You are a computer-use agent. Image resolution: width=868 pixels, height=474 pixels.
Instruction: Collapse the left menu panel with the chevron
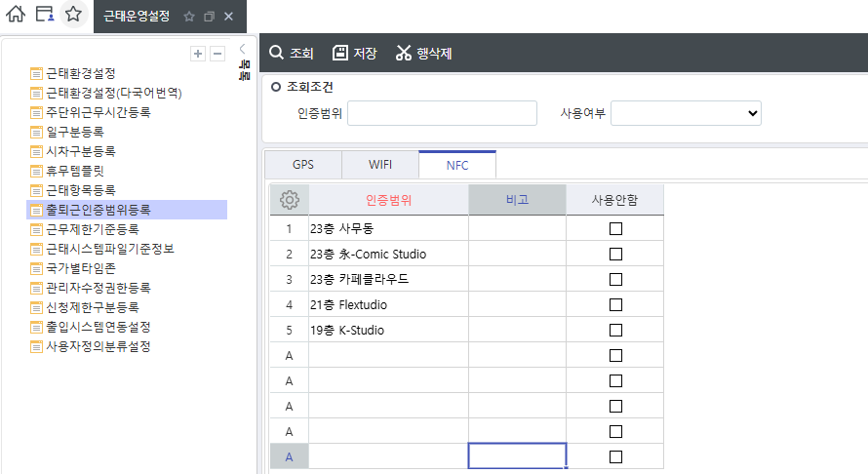click(242, 48)
